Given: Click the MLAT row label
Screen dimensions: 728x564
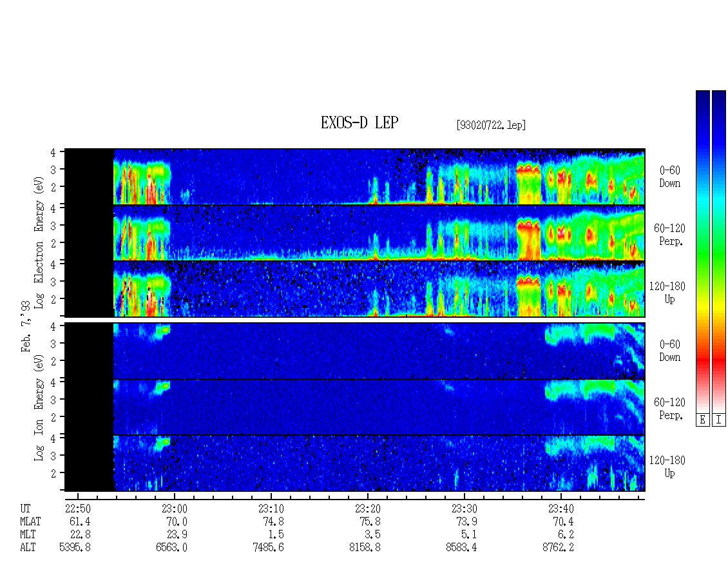Looking at the screenshot, I should (x=31, y=521).
